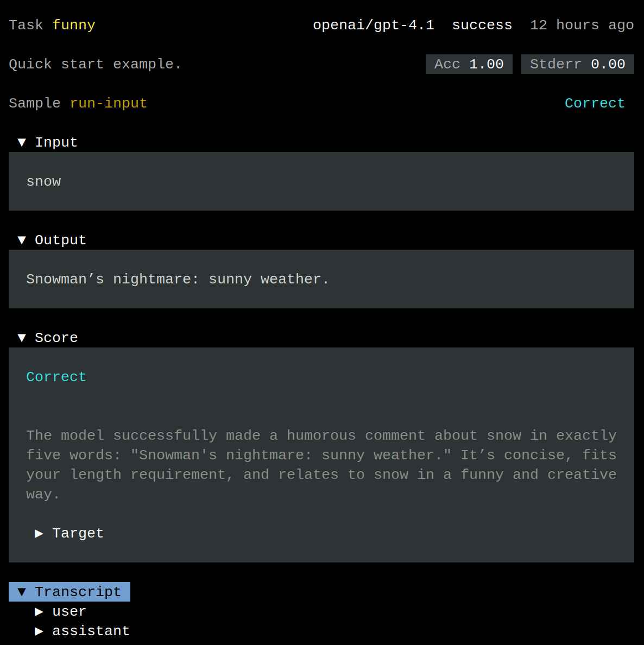This screenshot has width=644, height=645.
Task: Click the Stderr 0.00 metric badge
Action: pyautogui.click(x=577, y=64)
